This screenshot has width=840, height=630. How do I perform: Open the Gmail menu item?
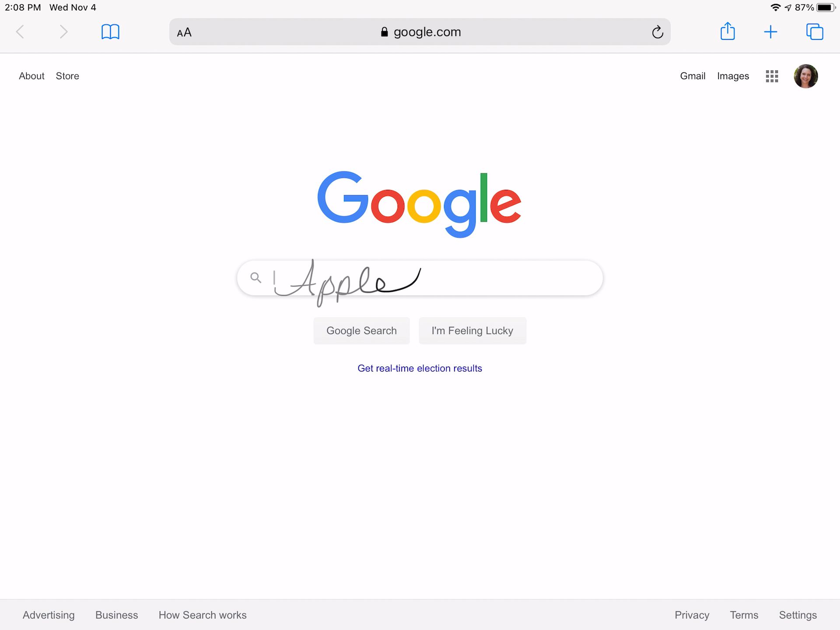[693, 75]
